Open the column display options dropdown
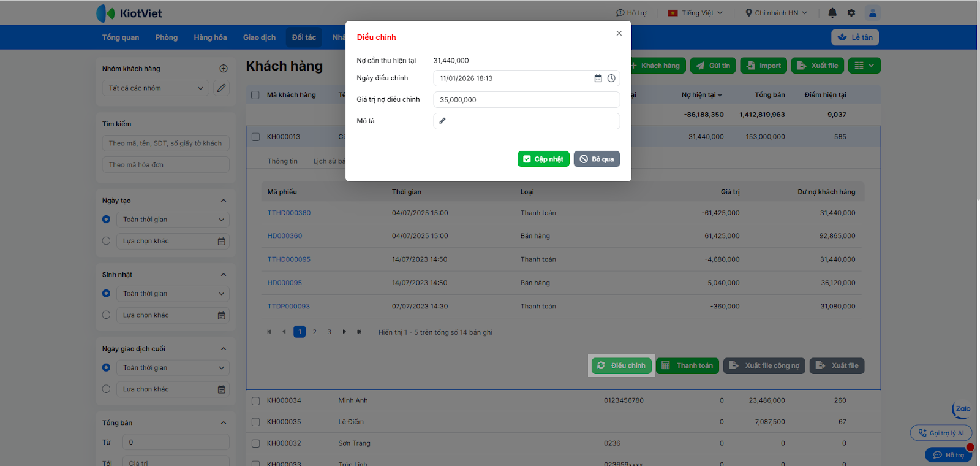The width and height of the screenshot is (980, 466). (864, 66)
